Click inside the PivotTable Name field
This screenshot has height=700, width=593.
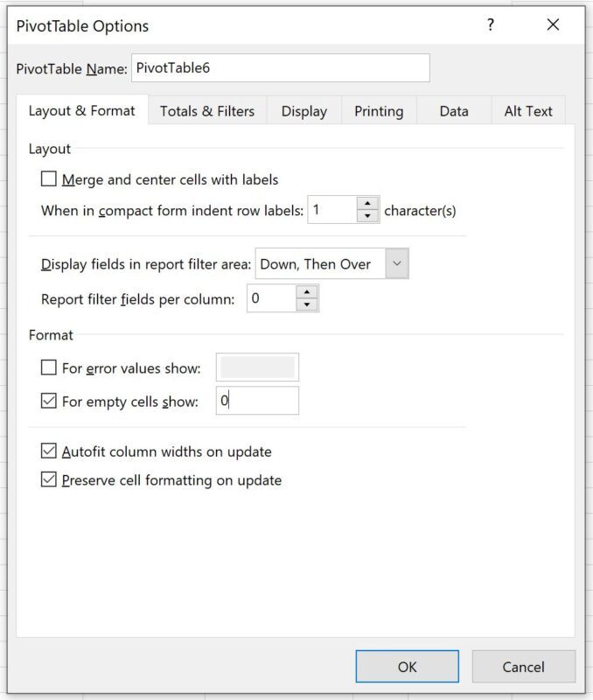click(x=280, y=68)
